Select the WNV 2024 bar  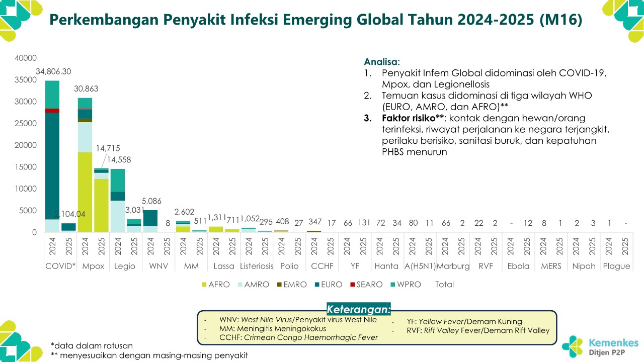(x=150, y=219)
